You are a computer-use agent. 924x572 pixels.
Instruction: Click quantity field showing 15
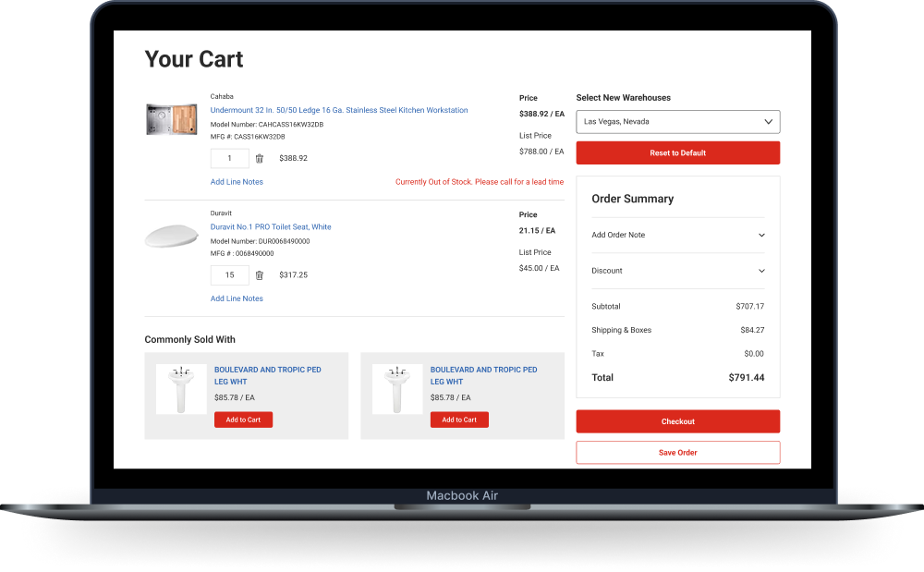click(x=229, y=275)
